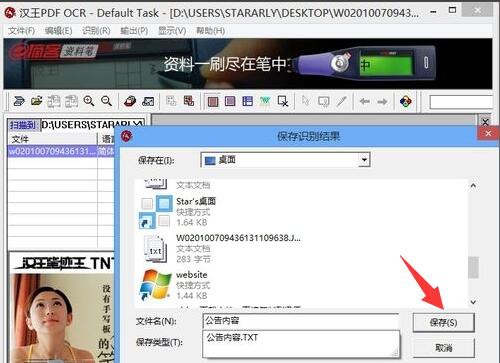This screenshot has width=500, height=363.
Task: Click the image adjust picture icon
Action: pyautogui.click(x=148, y=101)
